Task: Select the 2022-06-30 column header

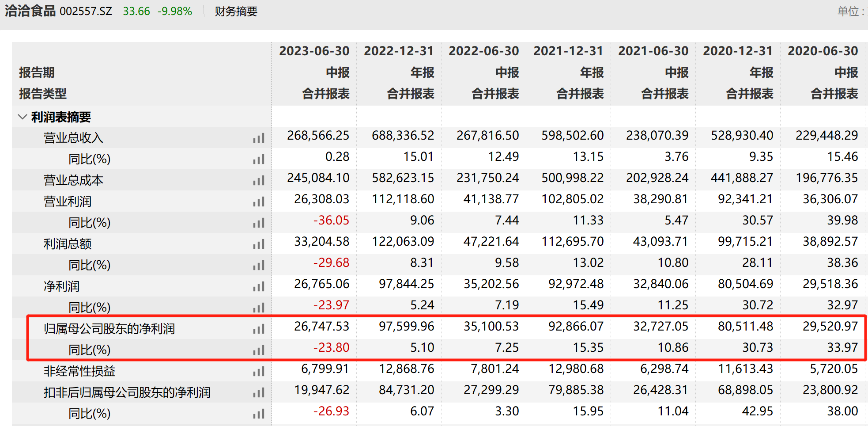Action: (x=483, y=51)
